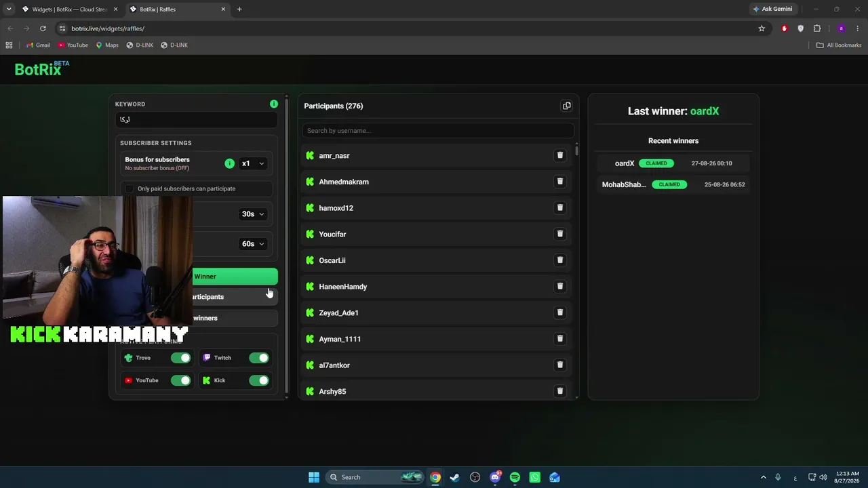Open Discord from the taskbar
Image resolution: width=868 pixels, height=488 pixels.
pos(495,477)
